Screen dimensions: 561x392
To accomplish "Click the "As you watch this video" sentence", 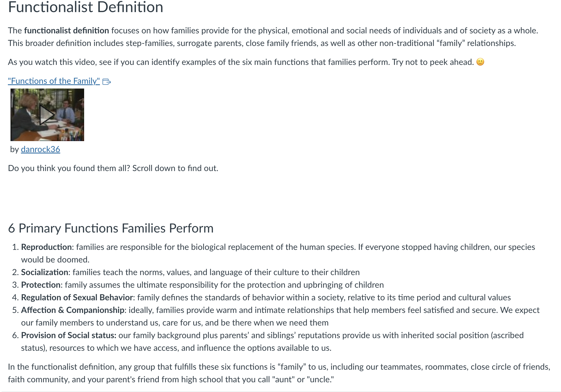I will tap(199, 62).
